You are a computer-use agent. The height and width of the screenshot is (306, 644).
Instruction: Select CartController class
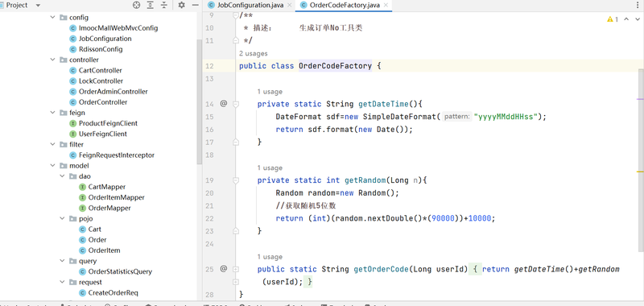[x=100, y=70]
